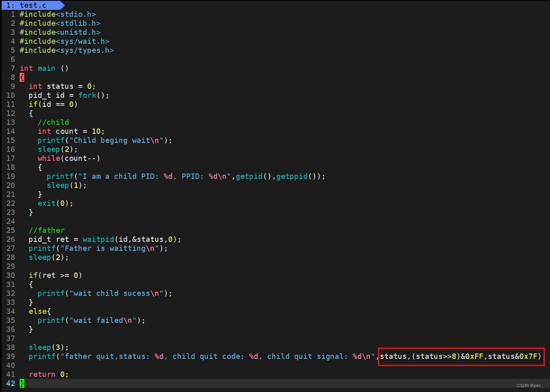Image resolution: width=550 pixels, height=392 pixels.
Task: Click the 'int status = 0;' statement
Action: click(x=62, y=86)
